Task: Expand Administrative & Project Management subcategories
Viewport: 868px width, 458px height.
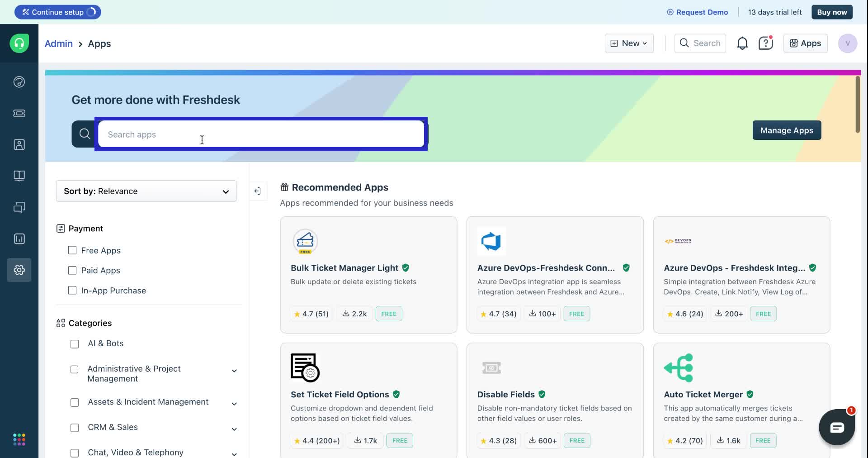Action: coord(234,371)
